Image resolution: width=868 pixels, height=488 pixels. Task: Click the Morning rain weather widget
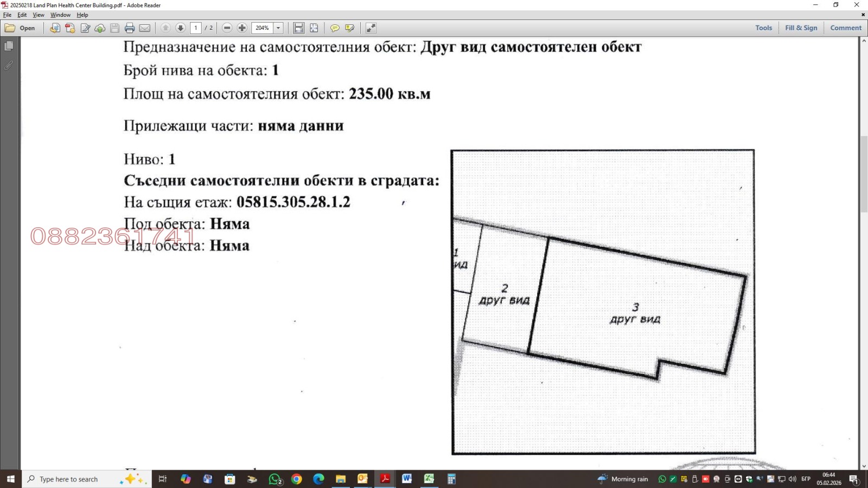coord(623,479)
